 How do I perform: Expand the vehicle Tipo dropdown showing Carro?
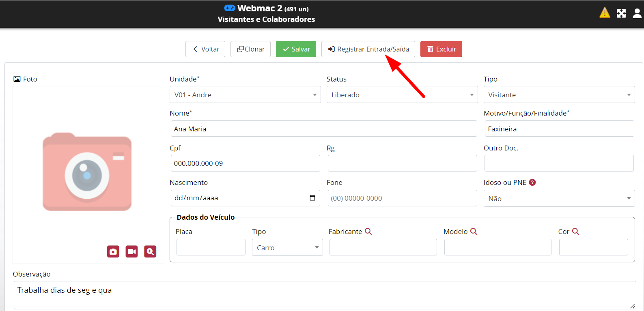click(x=287, y=247)
